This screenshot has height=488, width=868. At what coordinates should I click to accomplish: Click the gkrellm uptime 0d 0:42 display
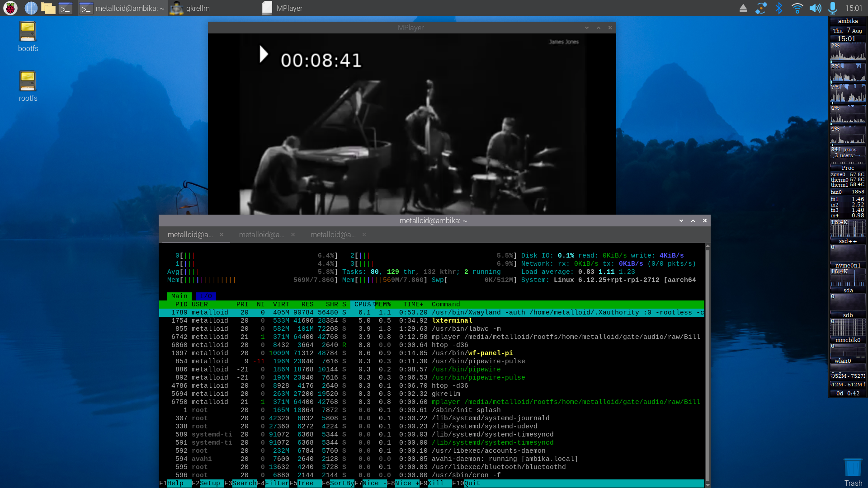point(848,394)
